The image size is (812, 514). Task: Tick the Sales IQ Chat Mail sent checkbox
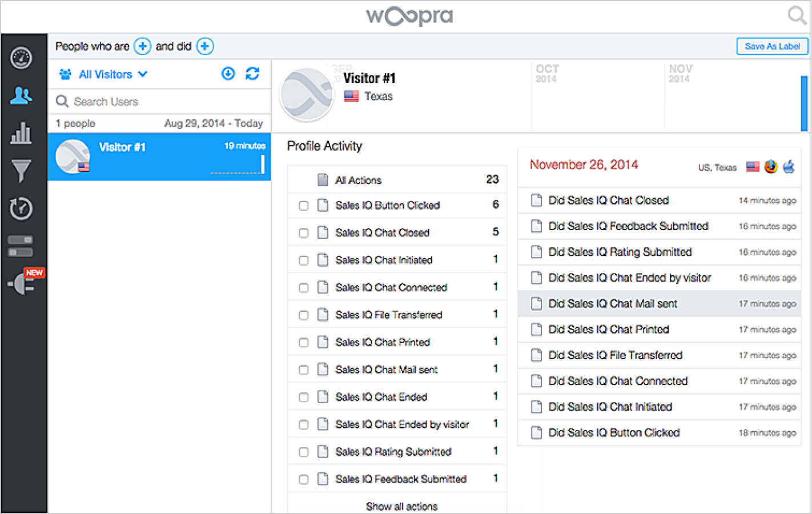click(304, 370)
